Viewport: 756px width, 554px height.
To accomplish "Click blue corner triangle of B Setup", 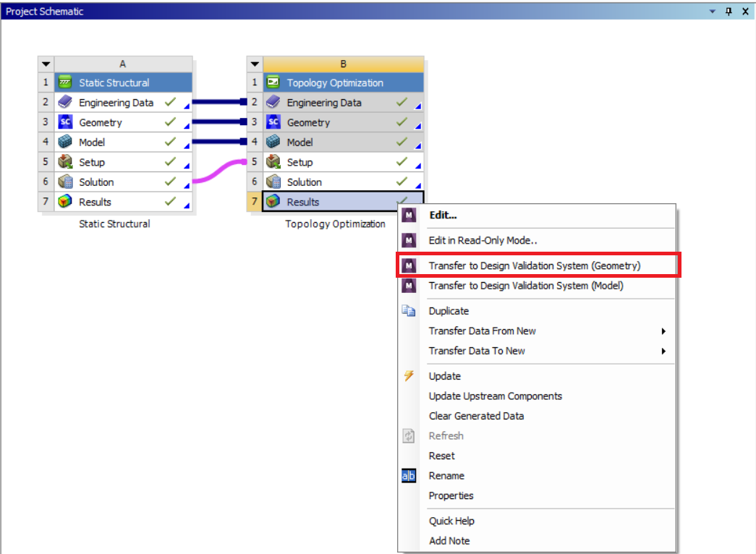I will 418,166.
